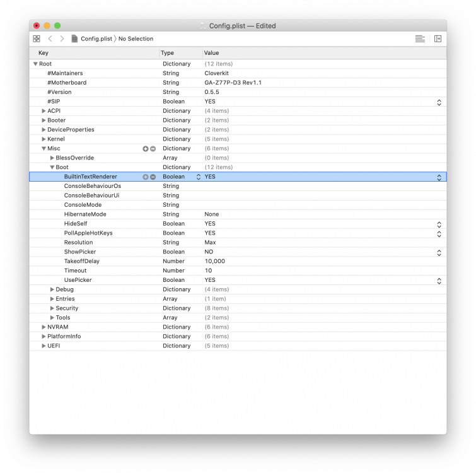Expand the ACPI dictionary
476x473 pixels.
tap(44, 111)
